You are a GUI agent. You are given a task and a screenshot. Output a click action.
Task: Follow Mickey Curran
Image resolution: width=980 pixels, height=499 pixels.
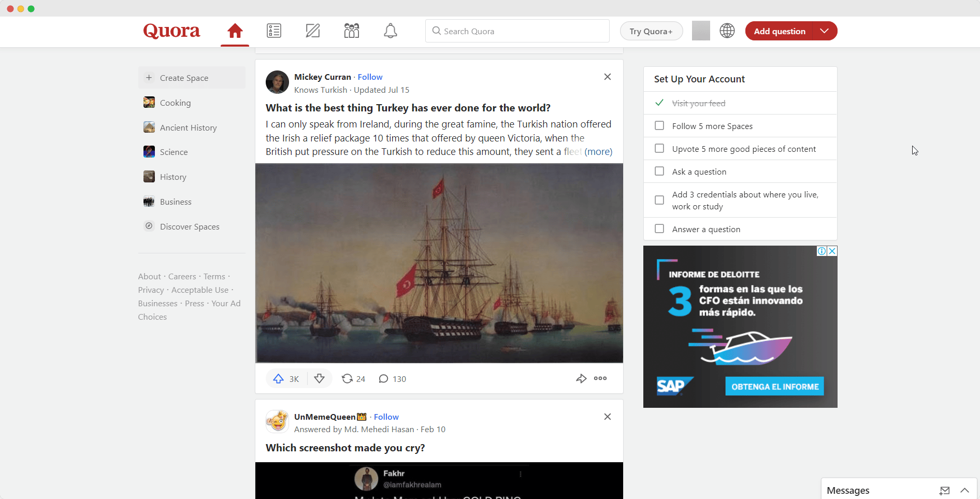pos(370,77)
